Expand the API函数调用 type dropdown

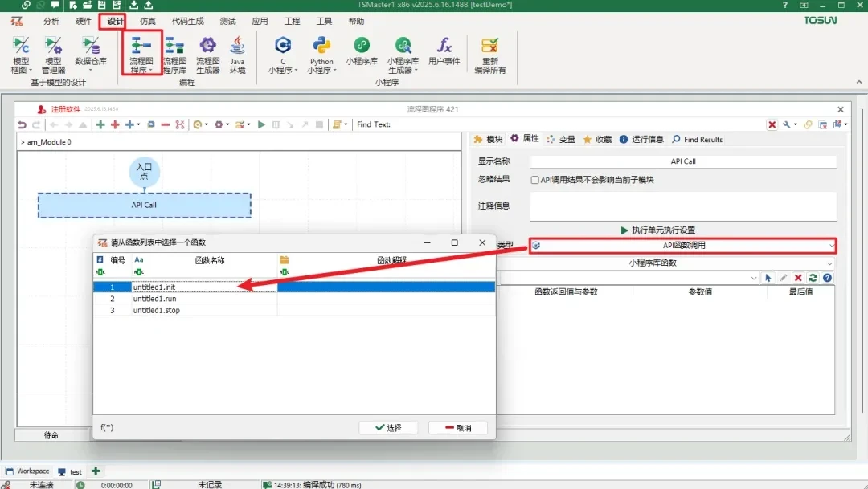point(683,246)
